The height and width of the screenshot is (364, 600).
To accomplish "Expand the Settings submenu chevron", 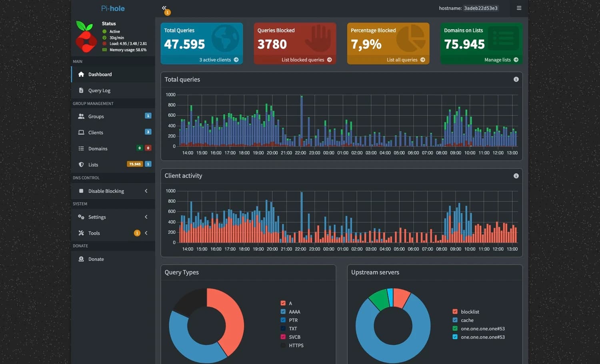I will [146, 217].
